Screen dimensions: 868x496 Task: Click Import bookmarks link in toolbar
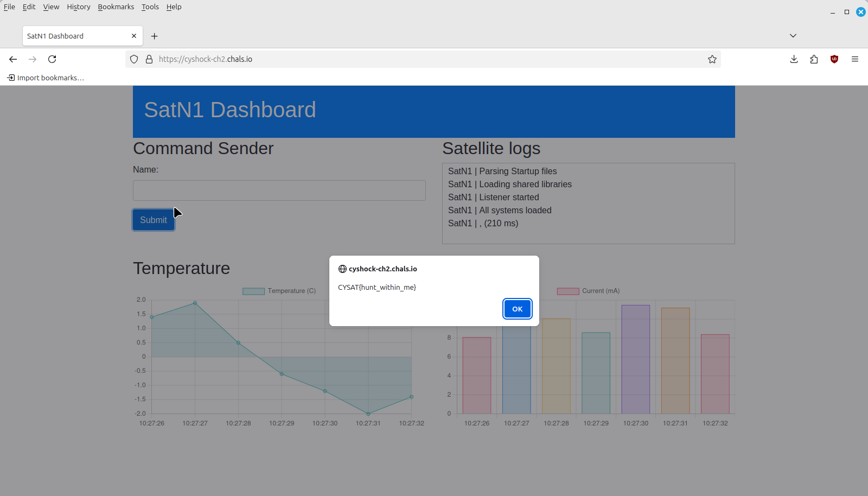click(46, 78)
